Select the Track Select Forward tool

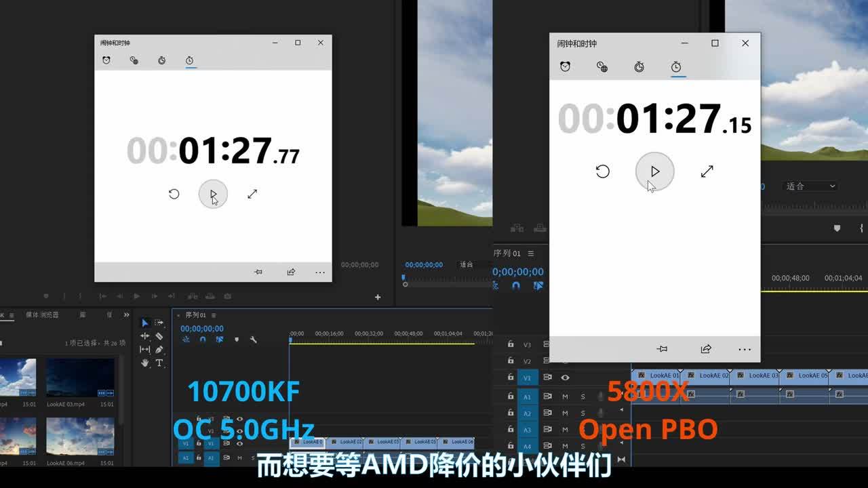click(x=159, y=323)
